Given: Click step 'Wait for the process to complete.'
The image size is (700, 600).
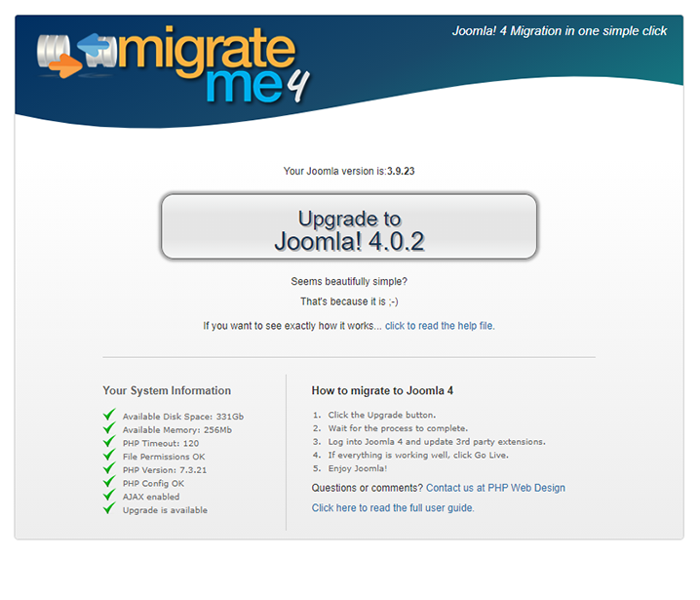Looking at the screenshot, I should coord(398,428).
